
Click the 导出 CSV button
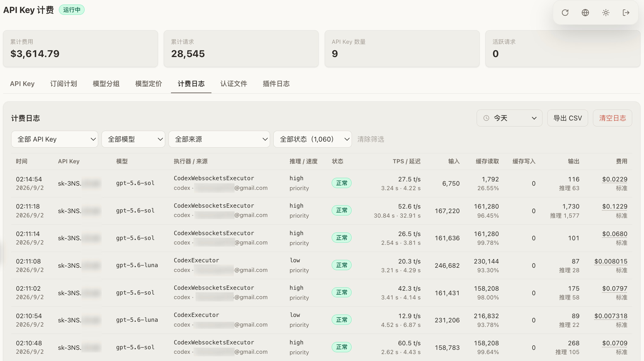(568, 118)
